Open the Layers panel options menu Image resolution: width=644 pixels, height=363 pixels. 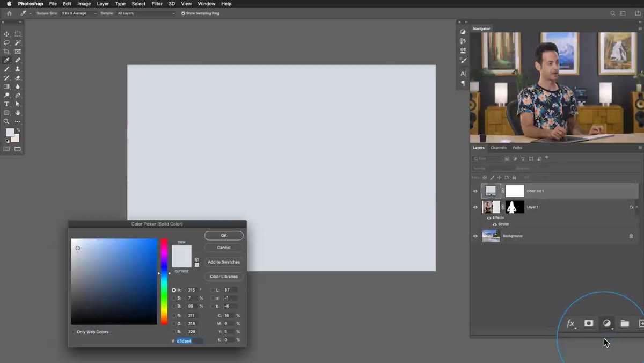point(640,148)
